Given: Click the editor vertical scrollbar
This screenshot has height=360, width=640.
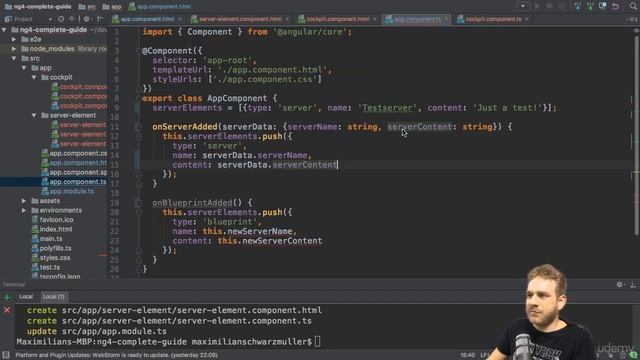Looking at the screenshot, I should pyautogui.click(x=636, y=135).
